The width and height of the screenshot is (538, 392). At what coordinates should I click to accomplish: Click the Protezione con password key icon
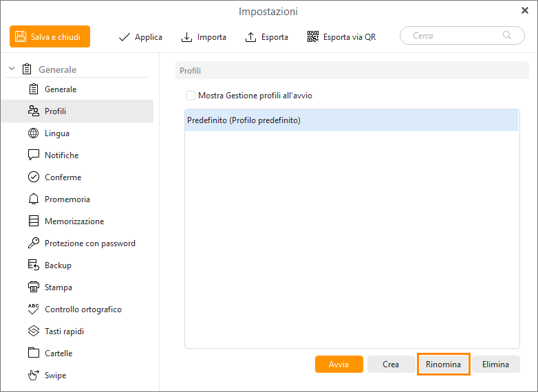coord(33,243)
